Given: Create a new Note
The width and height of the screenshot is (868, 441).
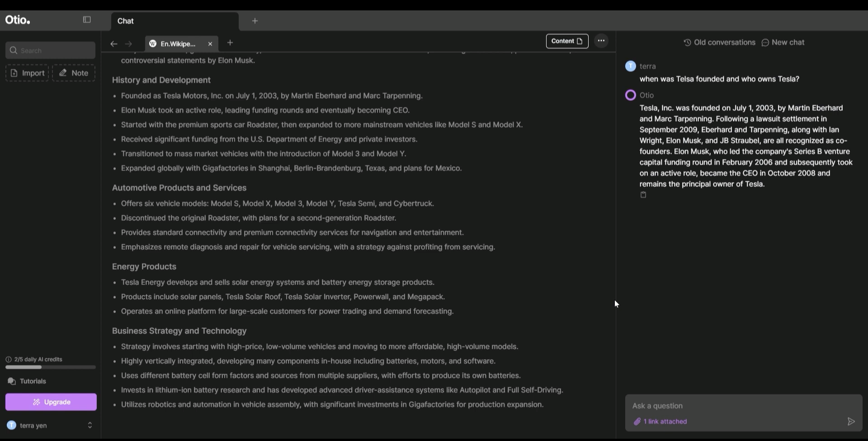Looking at the screenshot, I should (74, 73).
